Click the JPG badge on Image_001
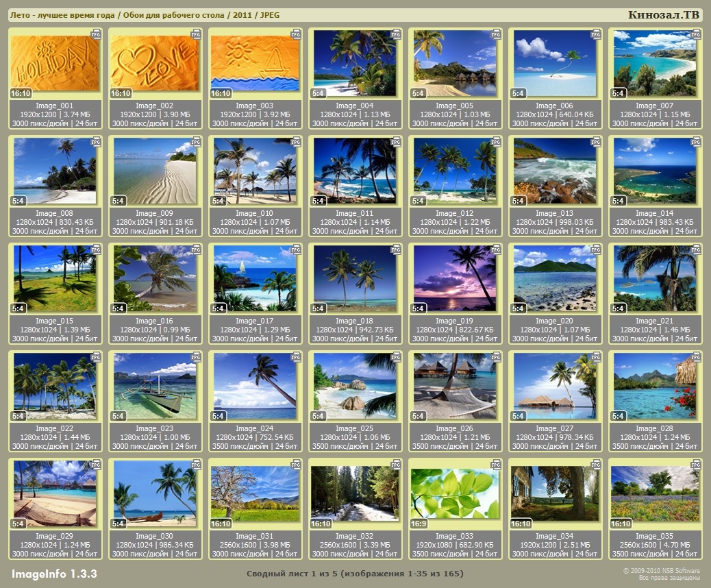The width and height of the screenshot is (711, 588). coord(96,34)
